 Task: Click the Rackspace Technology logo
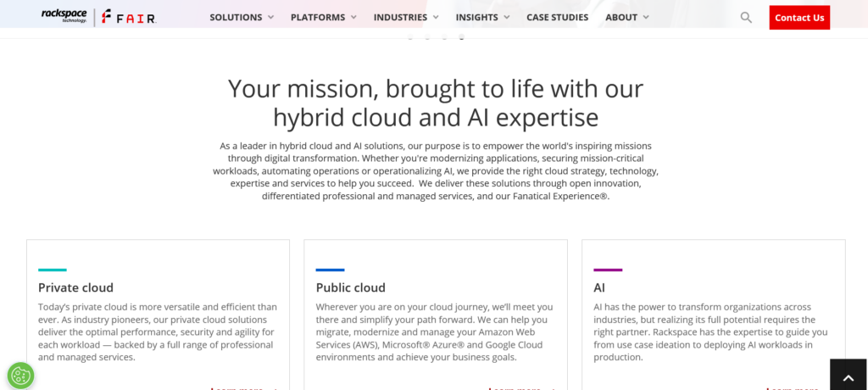(64, 16)
